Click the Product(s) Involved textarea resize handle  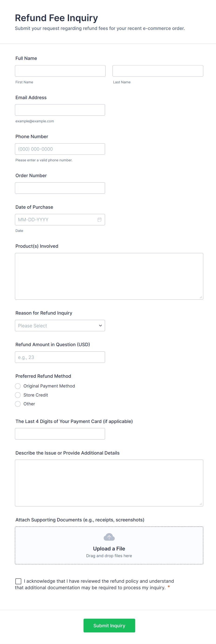pyautogui.click(x=201, y=297)
